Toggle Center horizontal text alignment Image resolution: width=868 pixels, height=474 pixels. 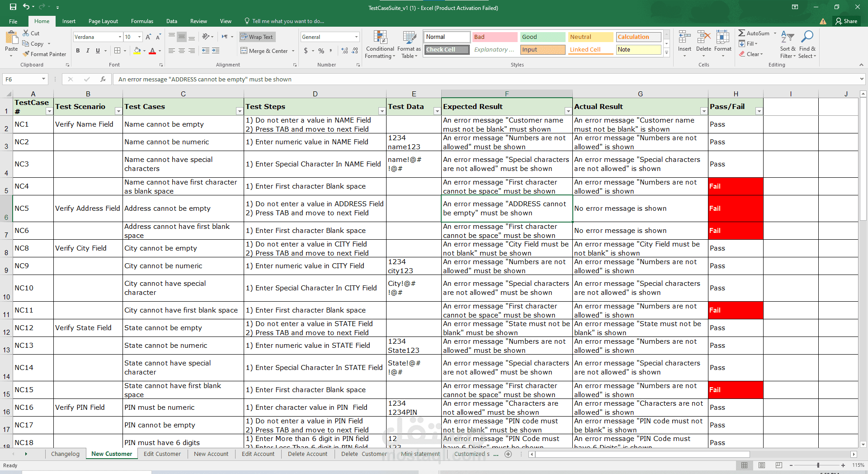tap(182, 51)
